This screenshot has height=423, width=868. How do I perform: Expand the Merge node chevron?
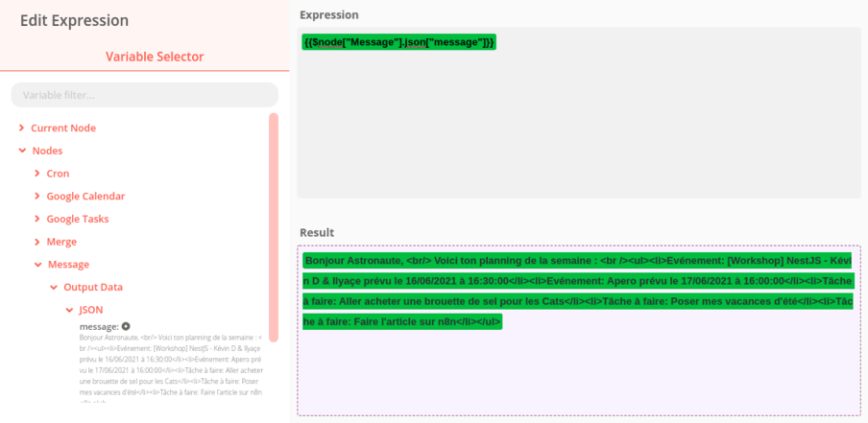pyautogui.click(x=37, y=242)
